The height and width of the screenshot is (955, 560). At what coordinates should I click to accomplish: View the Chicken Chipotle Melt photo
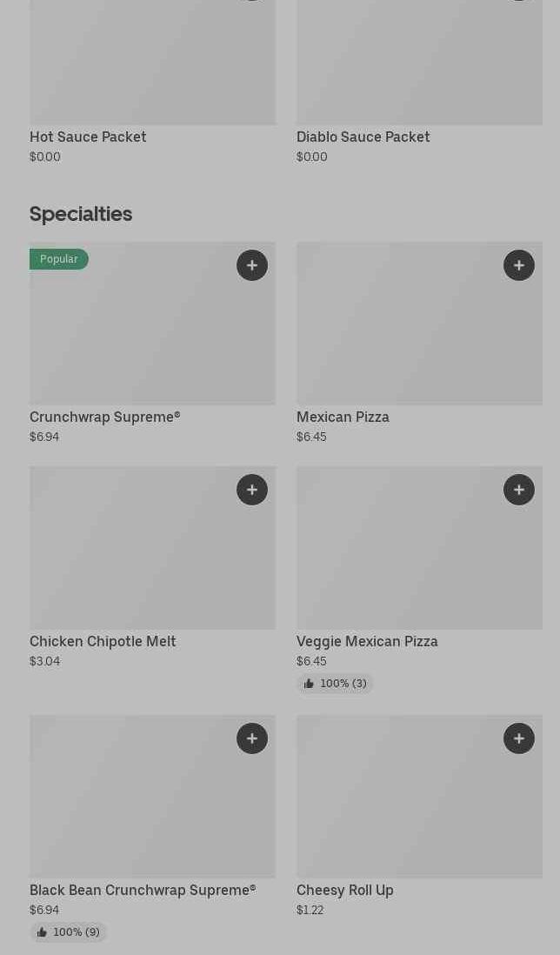pos(152,548)
